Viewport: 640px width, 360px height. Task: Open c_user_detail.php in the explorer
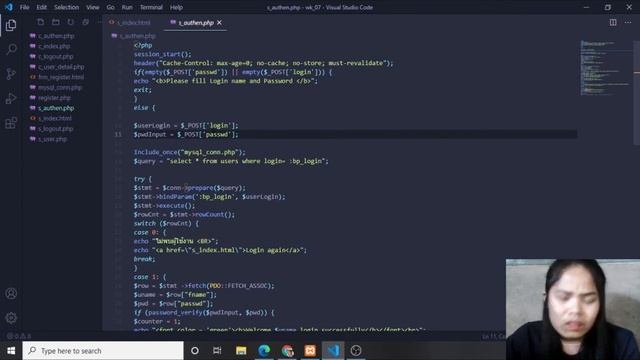click(x=61, y=67)
